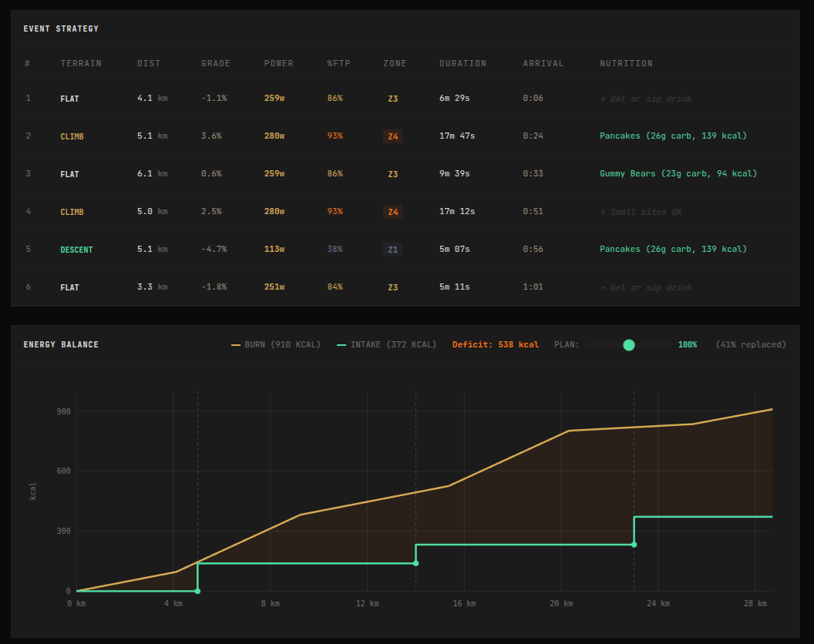This screenshot has width=814, height=644.
Task: Click the POWER column header
Action: [x=278, y=64]
